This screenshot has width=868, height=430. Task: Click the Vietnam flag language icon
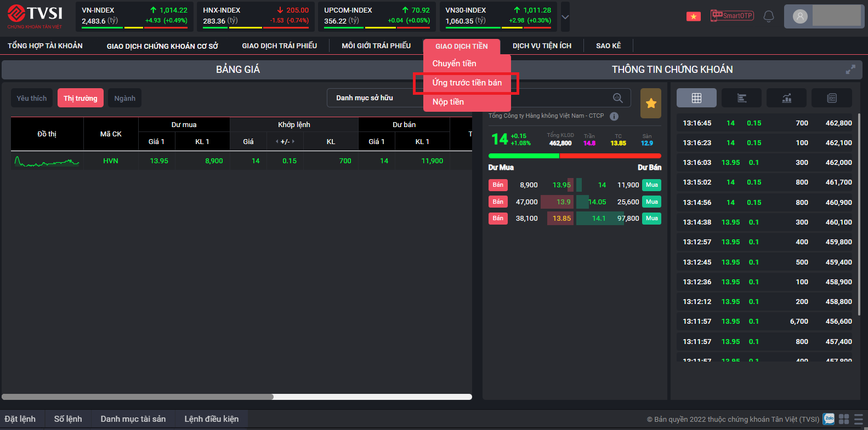[693, 16]
